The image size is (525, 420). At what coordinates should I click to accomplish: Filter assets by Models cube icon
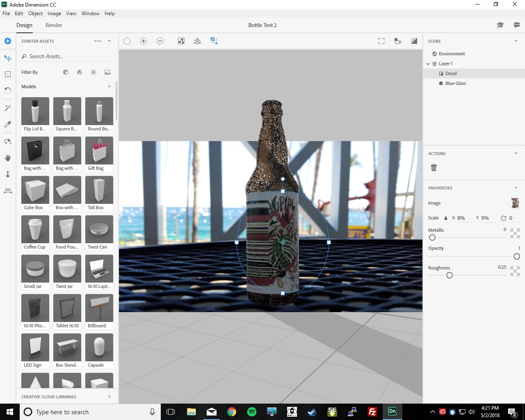[66, 72]
